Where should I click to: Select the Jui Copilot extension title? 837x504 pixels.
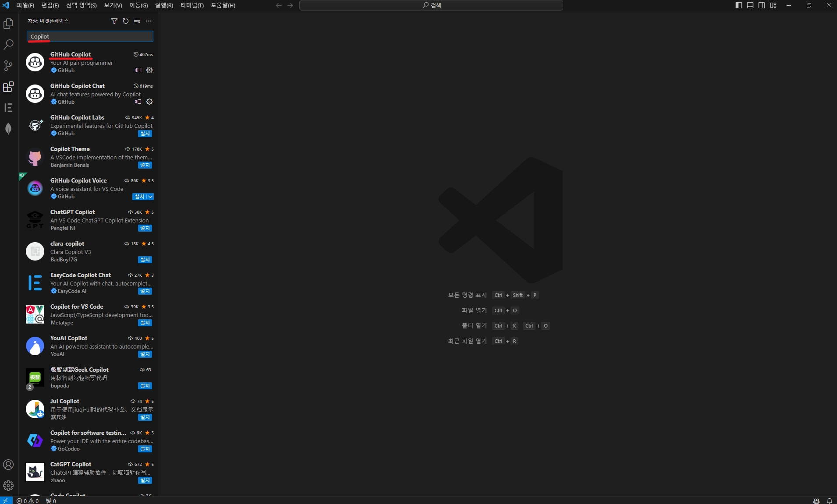[x=65, y=401]
